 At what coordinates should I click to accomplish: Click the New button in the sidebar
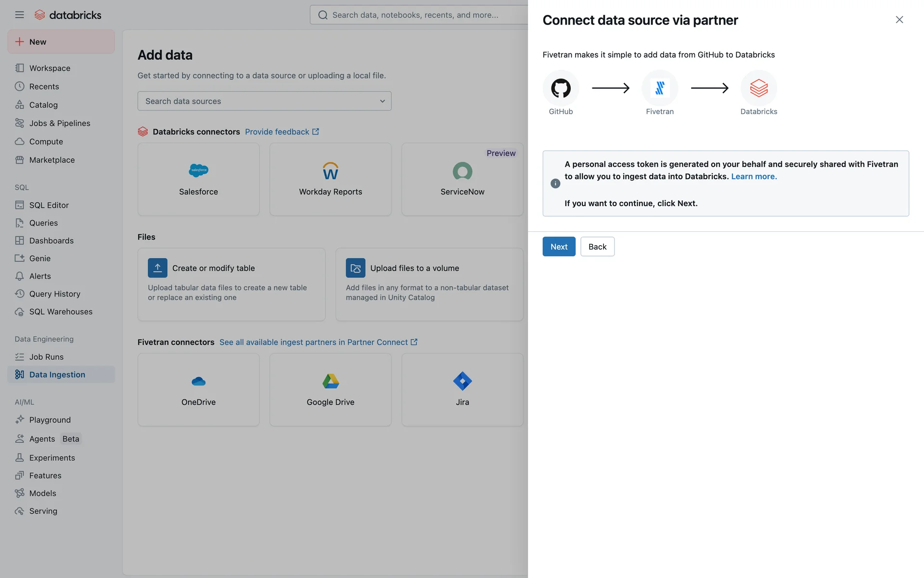click(x=61, y=42)
